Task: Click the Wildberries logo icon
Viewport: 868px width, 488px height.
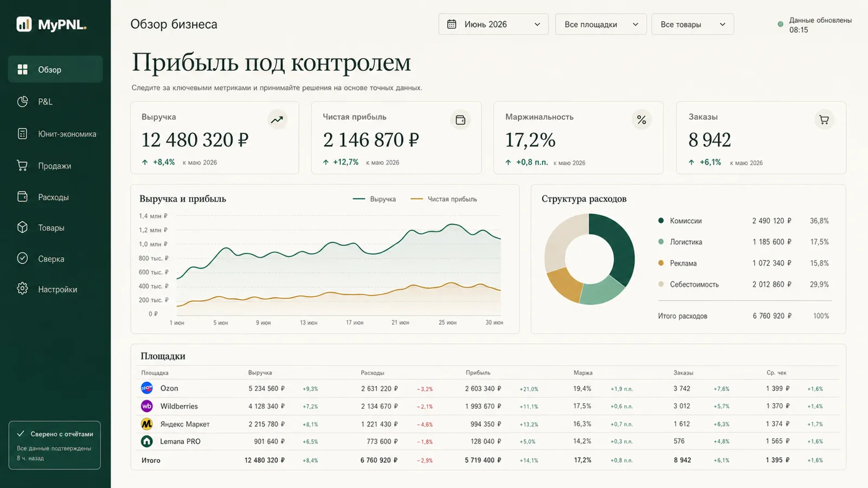Action: pyautogui.click(x=147, y=406)
